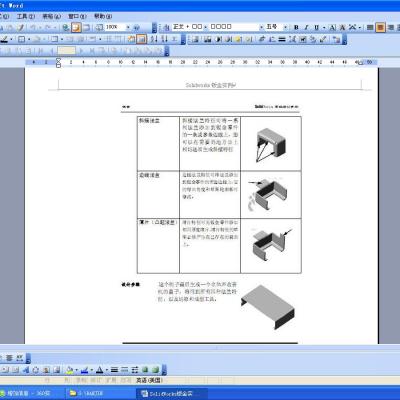Toggle Italic formatting in the toolbar
Viewport: 400px width, 400px height.
point(306,27)
